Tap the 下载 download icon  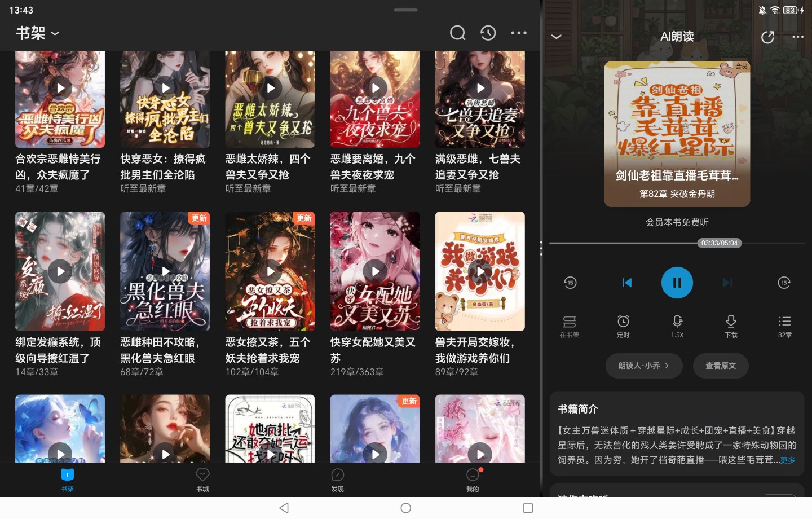point(731,326)
